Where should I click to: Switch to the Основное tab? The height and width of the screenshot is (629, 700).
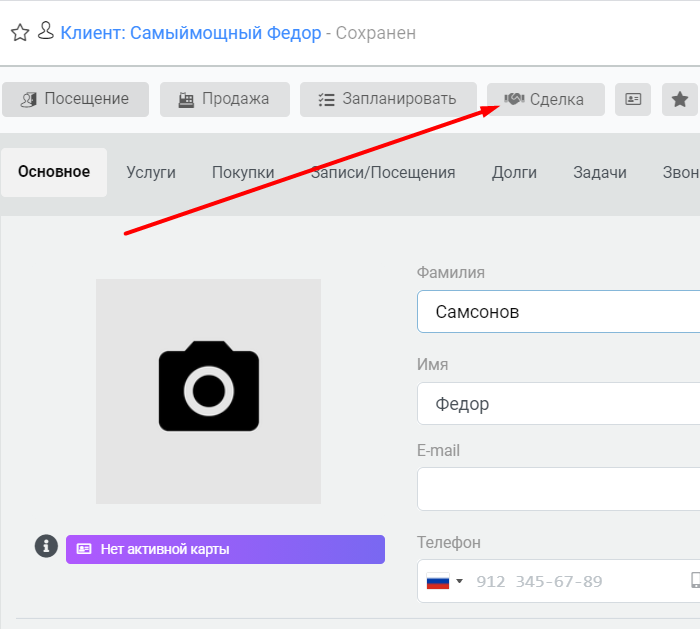54,172
